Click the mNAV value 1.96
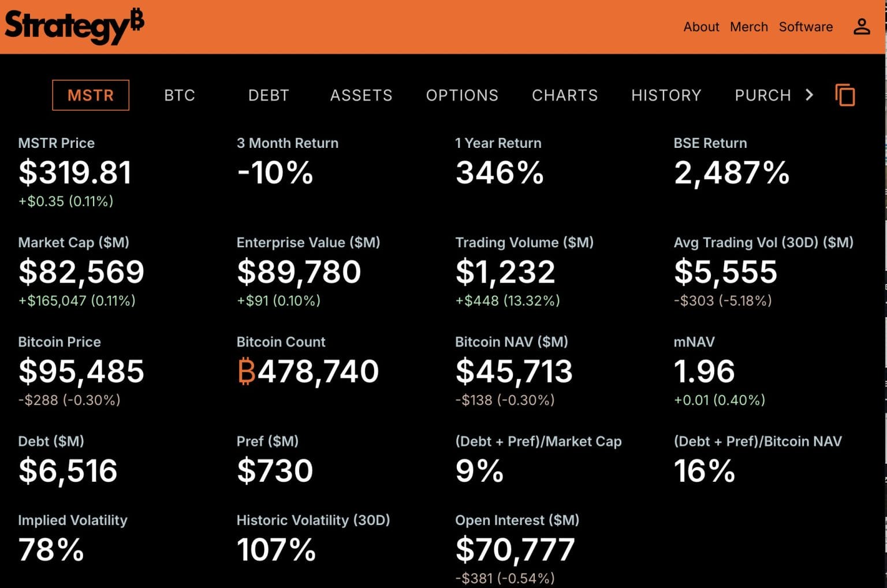This screenshot has width=887, height=588. coord(704,371)
